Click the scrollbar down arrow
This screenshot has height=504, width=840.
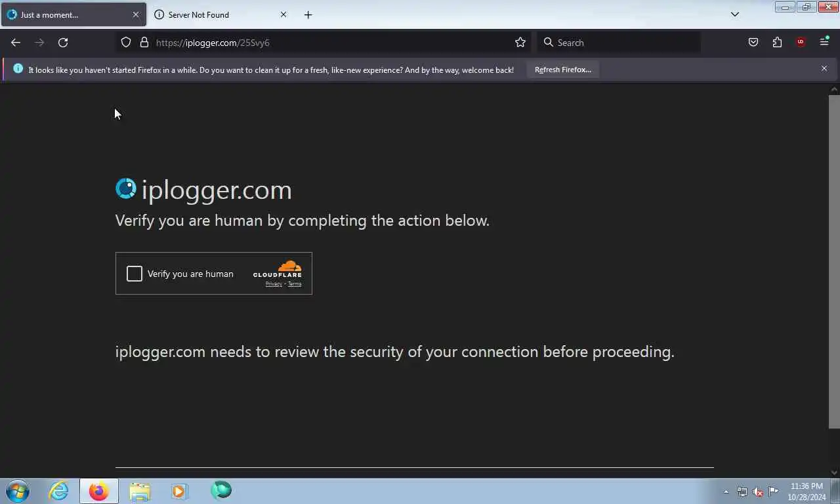tap(834, 472)
